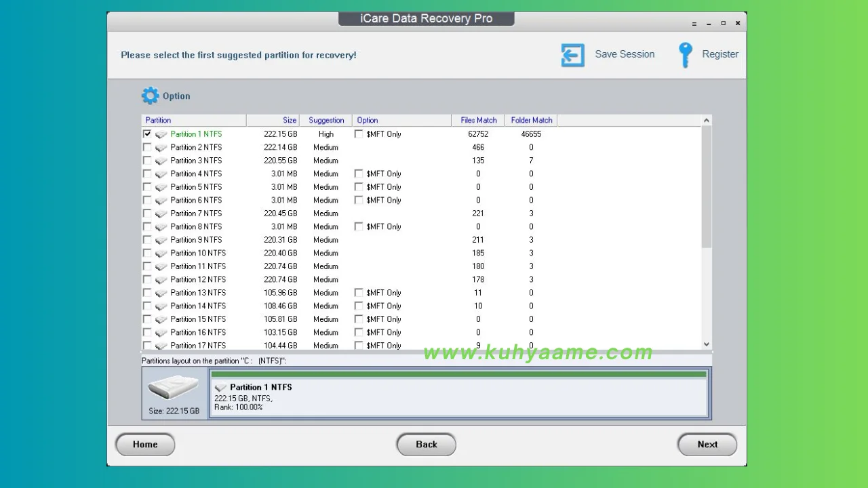This screenshot has width=868, height=488.
Task: Enable $MFT Only for Partition 1
Action: (x=359, y=134)
